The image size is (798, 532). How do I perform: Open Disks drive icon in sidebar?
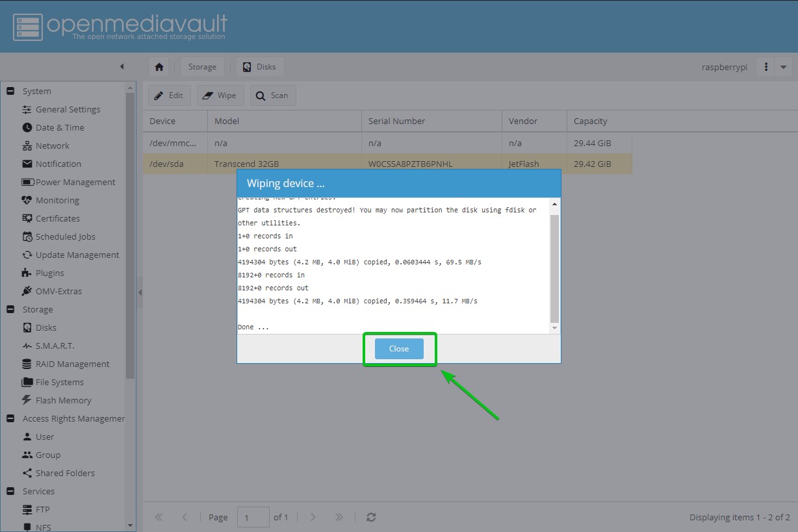[x=27, y=328]
